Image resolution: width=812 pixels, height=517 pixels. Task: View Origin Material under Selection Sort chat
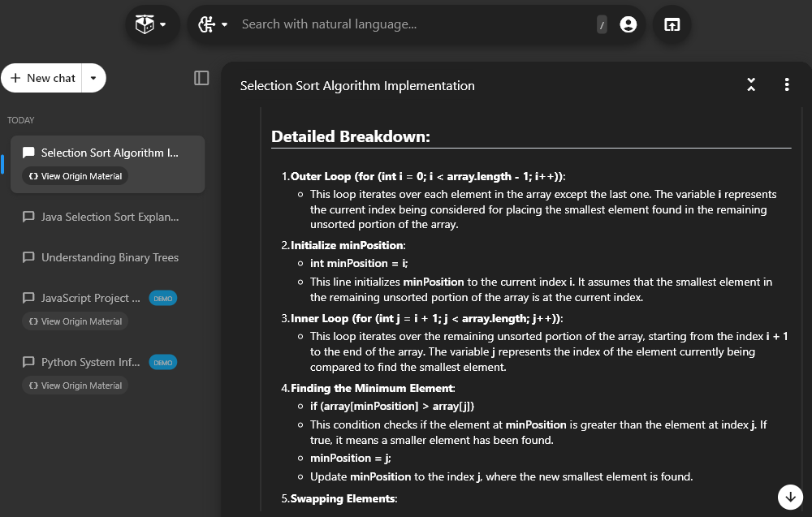coord(75,176)
